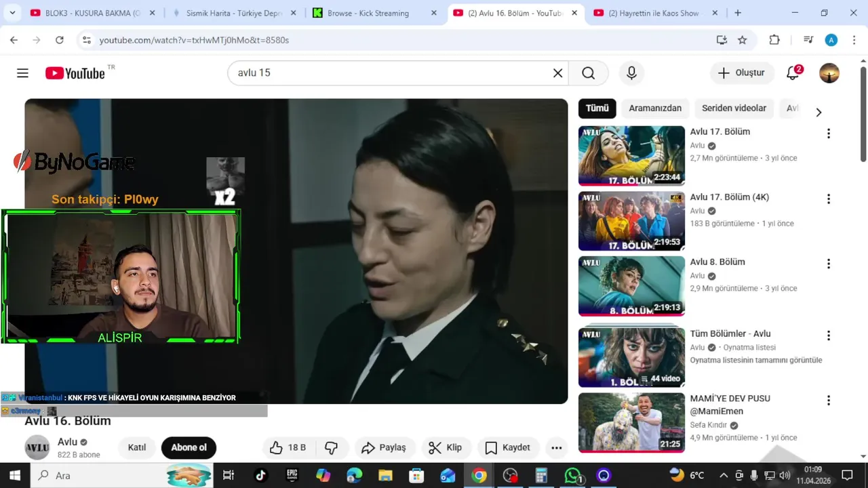868x488 pixels.
Task: Select the Aramanızdan filter chip
Action: [x=654, y=108]
